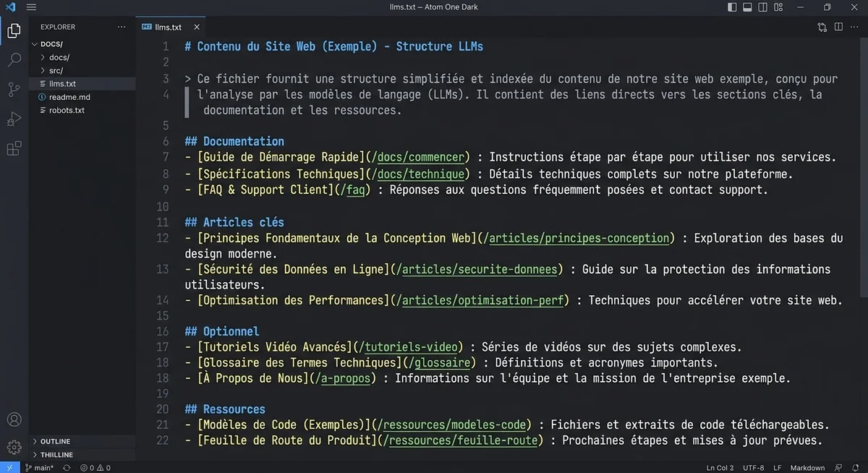Open the Source Control view
Screen dimensions: 868x473
14,90
